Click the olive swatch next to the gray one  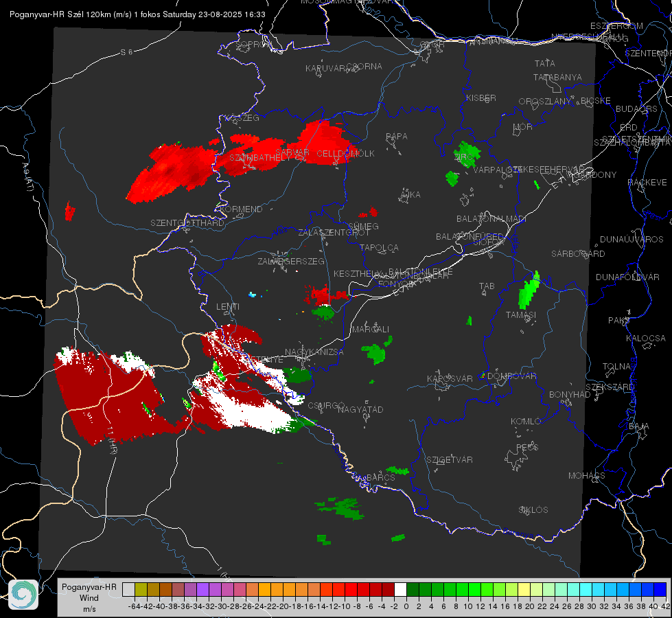(141, 590)
